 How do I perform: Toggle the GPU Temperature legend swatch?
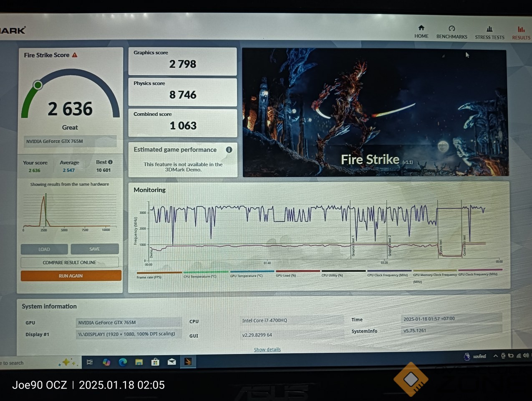[252, 272]
